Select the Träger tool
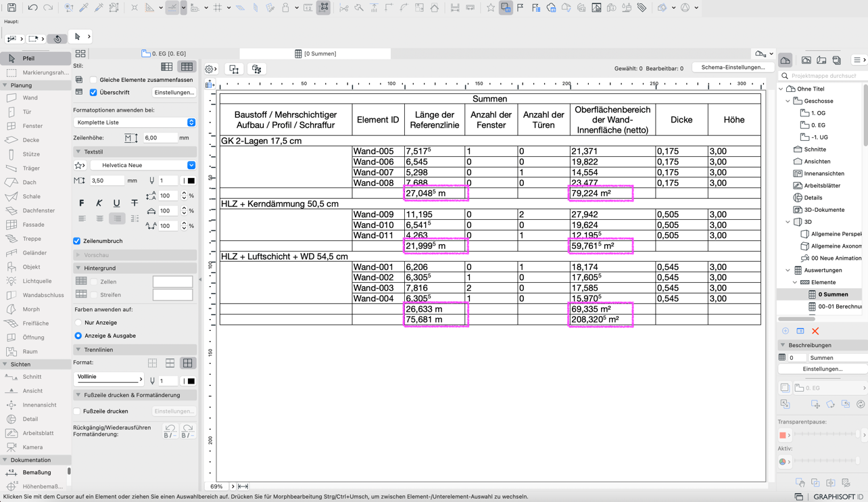 click(x=35, y=168)
